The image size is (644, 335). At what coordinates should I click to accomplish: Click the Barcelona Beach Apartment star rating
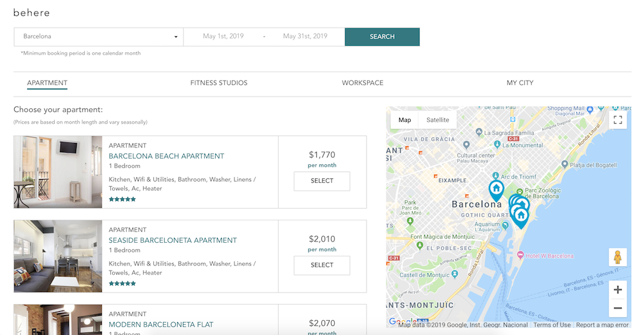pyautogui.click(x=122, y=199)
